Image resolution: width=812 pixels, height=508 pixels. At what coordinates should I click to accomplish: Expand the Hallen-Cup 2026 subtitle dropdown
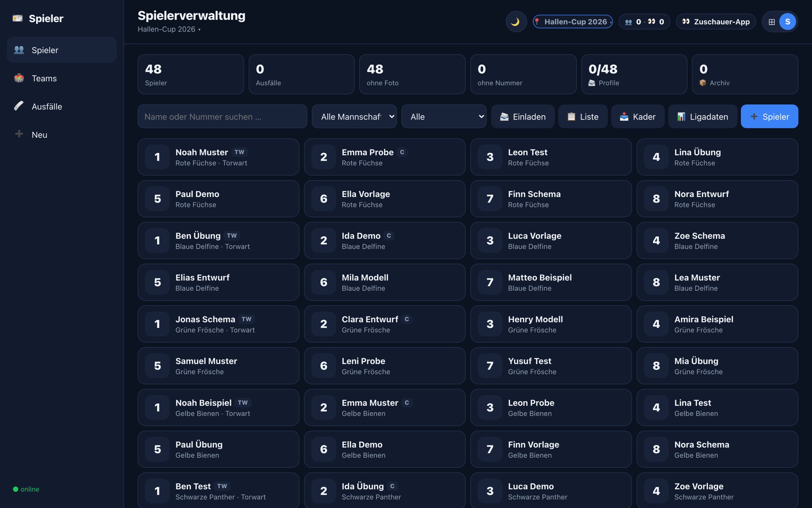click(169, 29)
